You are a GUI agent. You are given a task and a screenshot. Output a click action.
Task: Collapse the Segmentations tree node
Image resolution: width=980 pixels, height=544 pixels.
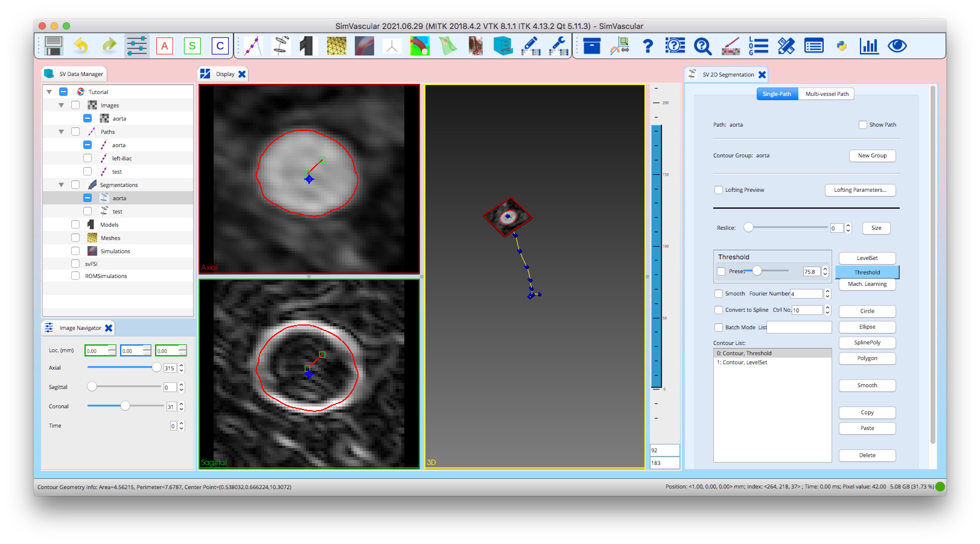pos(61,184)
